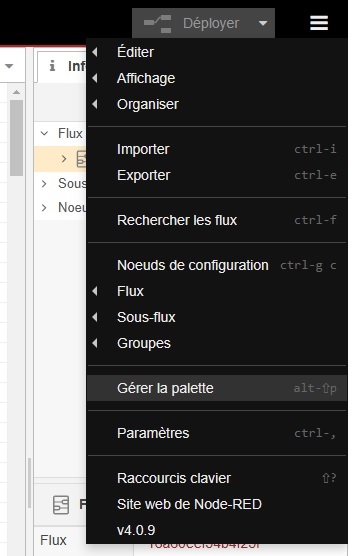The image size is (364, 556).
Task: Click the vertical scrollbar thumb on the left
Action: (16, 138)
